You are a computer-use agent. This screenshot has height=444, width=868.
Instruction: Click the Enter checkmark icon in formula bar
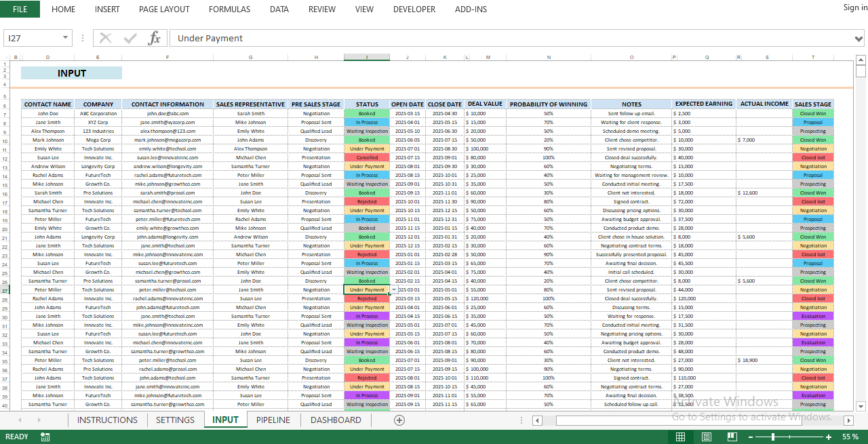(x=130, y=39)
